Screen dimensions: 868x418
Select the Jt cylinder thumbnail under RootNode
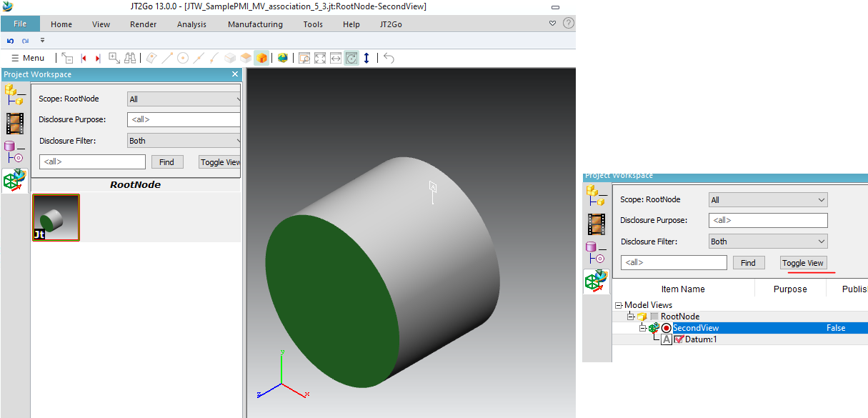click(x=56, y=217)
